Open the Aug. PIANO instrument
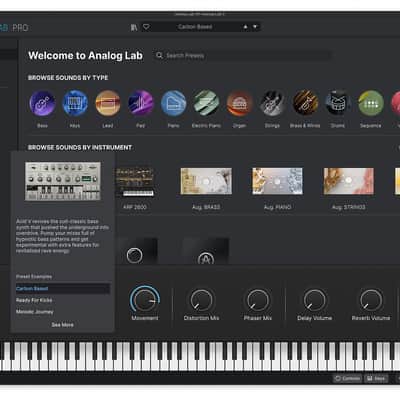This screenshot has width=400, height=400. point(277,181)
